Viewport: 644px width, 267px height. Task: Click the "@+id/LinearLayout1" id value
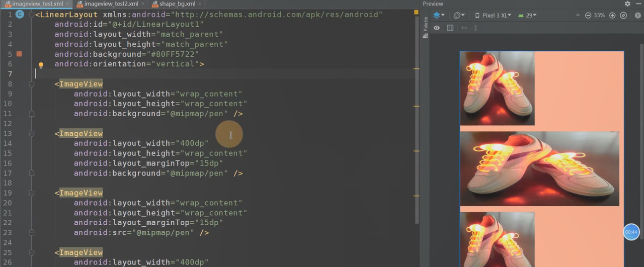pyautogui.click(x=155, y=24)
